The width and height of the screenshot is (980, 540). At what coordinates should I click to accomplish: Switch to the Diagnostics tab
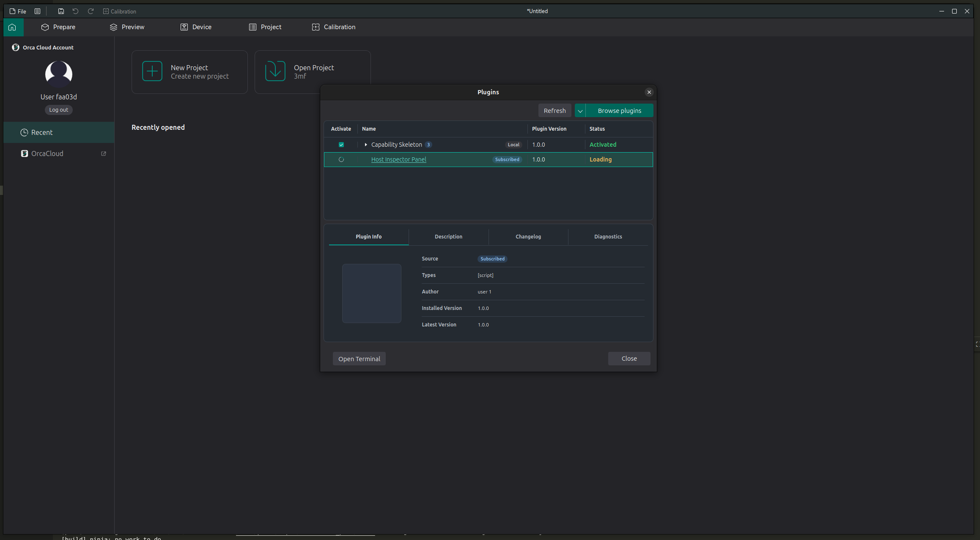tap(608, 236)
